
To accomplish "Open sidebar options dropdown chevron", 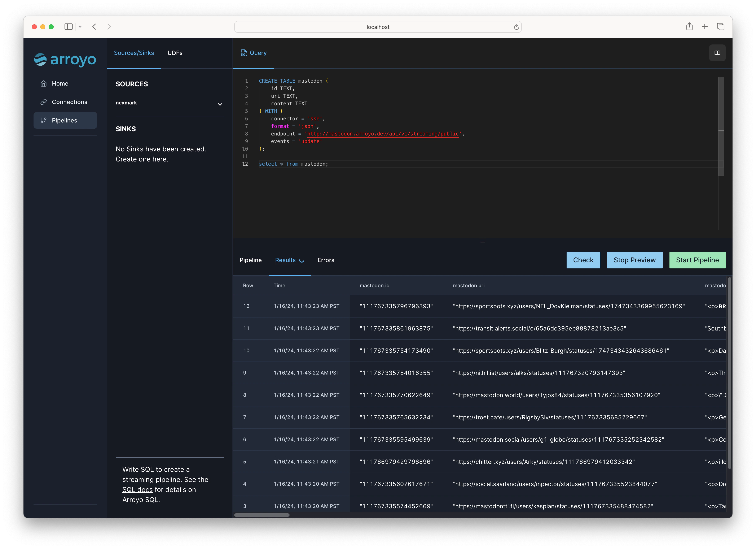I will [x=80, y=27].
